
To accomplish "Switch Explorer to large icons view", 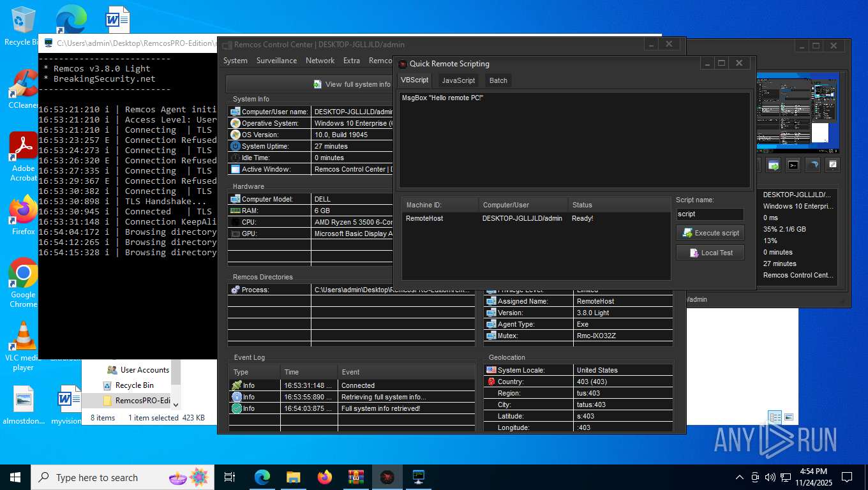I will (789, 418).
